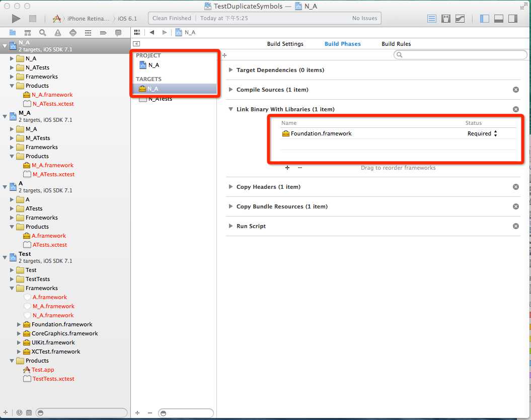
Task: Stop the running task with the Stop button
Action: 33,18
